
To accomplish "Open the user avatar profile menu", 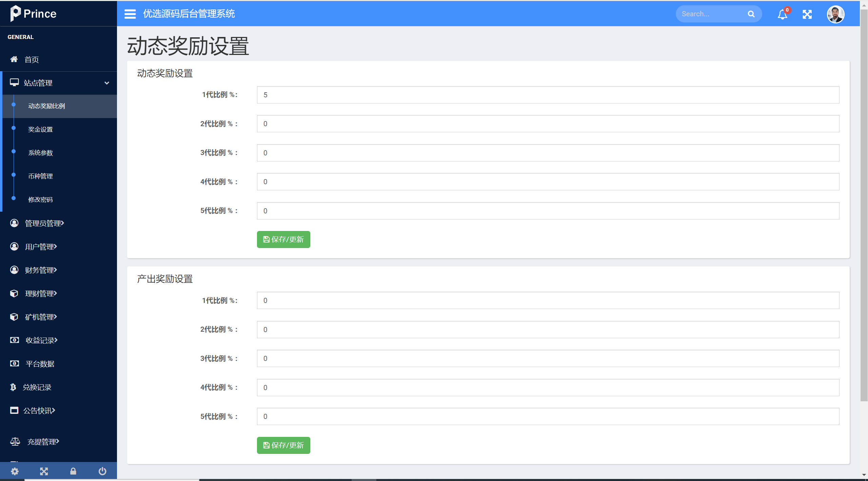I will [x=835, y=14].
